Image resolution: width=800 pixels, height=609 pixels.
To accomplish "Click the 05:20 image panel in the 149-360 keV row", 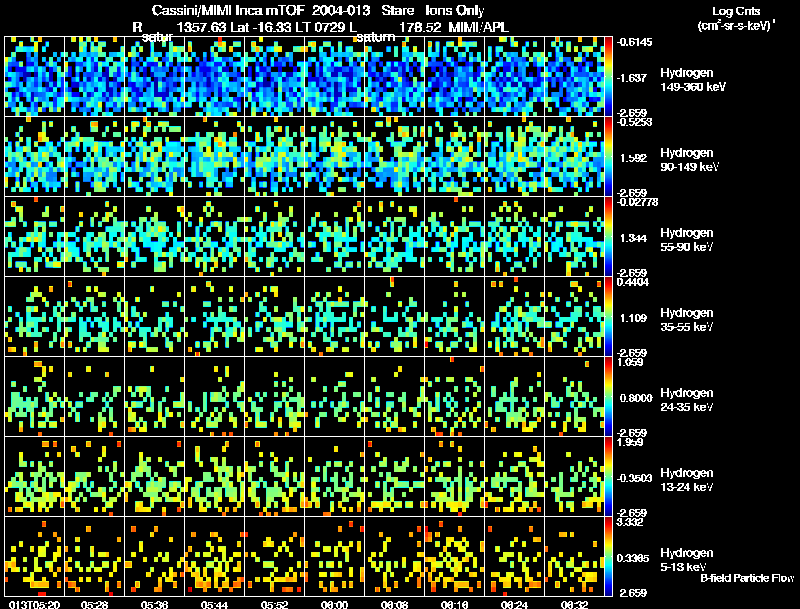I will 34,77.
